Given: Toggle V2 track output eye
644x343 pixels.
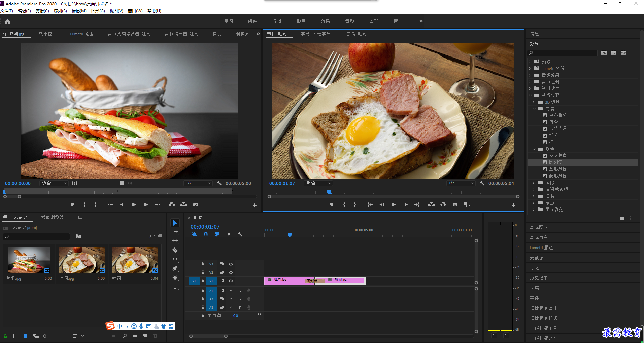Looking at the screenshot, I should (231, 272).
